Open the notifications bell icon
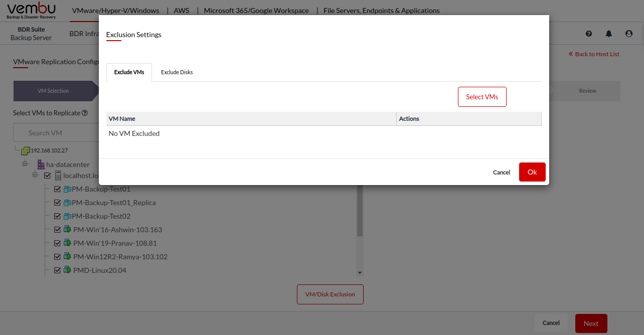644x335 pixels. 609,34
